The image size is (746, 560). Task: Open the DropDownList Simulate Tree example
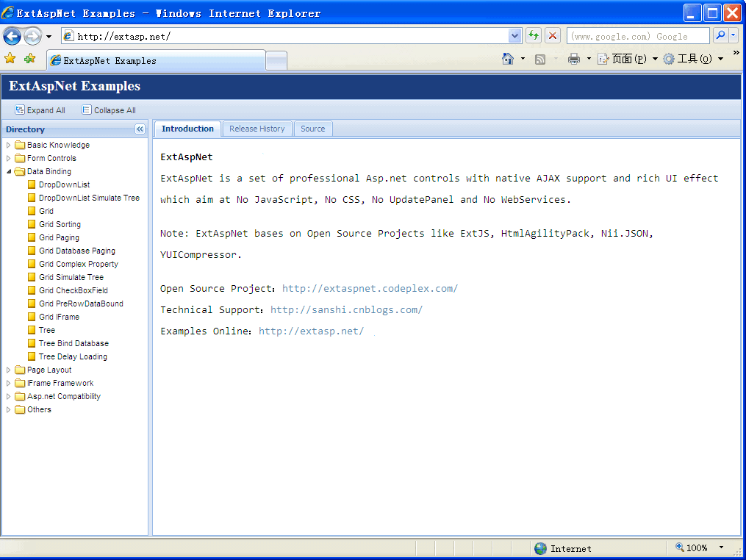[x=89, y=198]
